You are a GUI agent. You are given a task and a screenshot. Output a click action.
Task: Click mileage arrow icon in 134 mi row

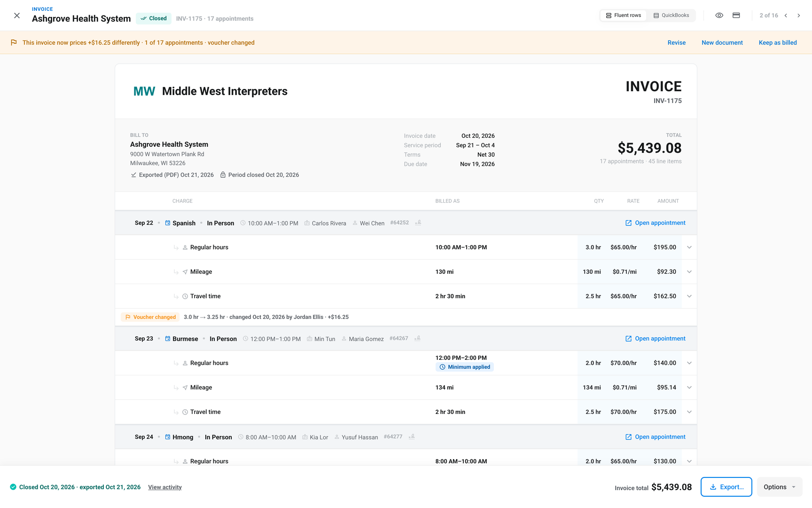click(x=185, y=388)
